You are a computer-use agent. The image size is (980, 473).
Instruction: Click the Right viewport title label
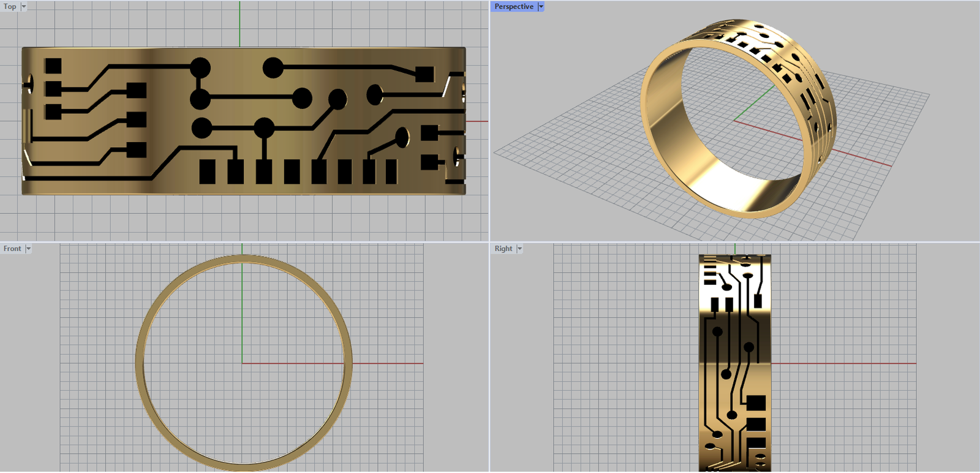[503, 249]
